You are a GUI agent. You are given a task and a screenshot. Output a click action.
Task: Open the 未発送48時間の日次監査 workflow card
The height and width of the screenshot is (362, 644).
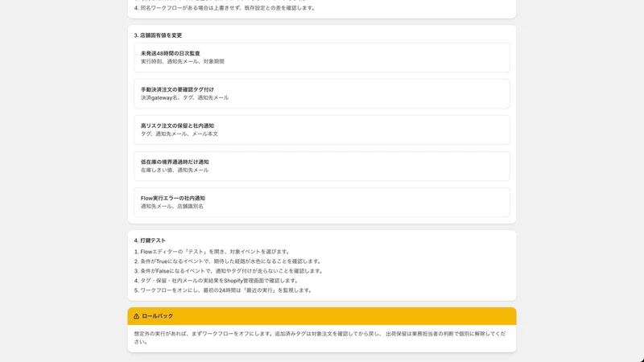pyautogui.click(x=321, y=57)
